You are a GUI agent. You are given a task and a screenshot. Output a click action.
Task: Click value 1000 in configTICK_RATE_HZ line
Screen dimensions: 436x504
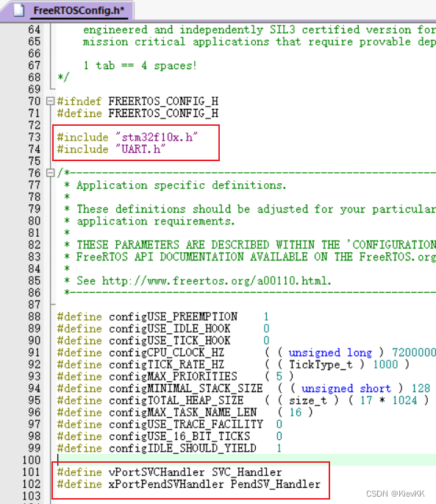point(385,364)
